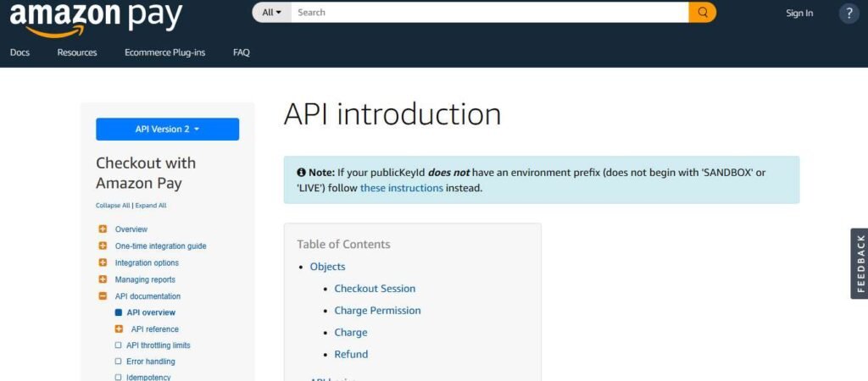The width and height of the screenshot is (868, 381).
Task: Click the filled square beside API overview
Action: click(x=118, y=312)
